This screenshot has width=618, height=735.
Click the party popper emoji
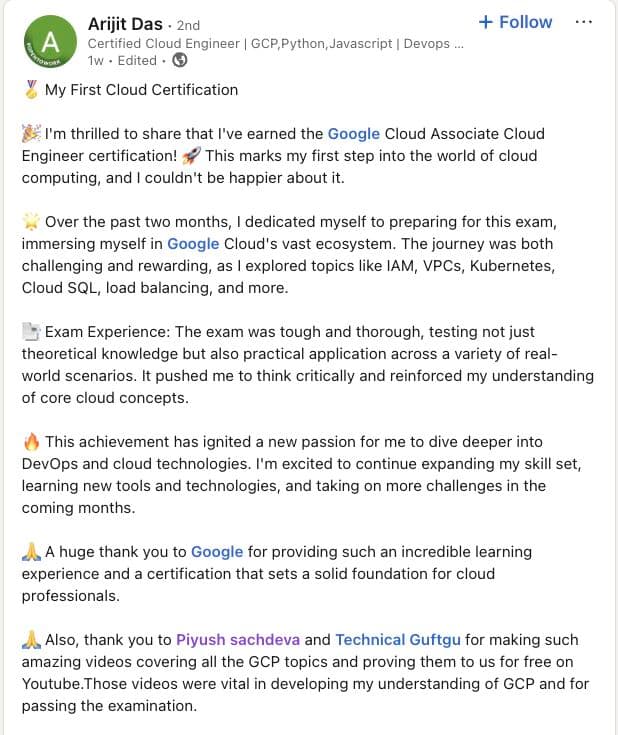31,134
